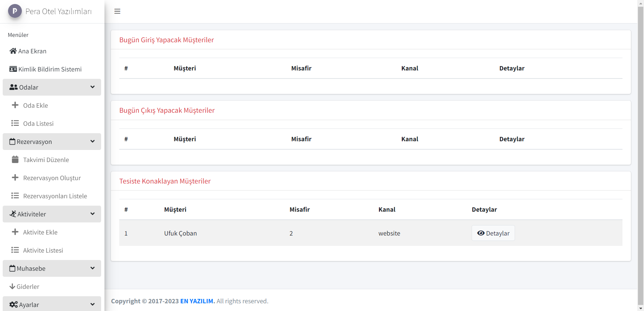Collapse the Aktiviteler menu section
This screenshot has height=311, width=644.
52,214
